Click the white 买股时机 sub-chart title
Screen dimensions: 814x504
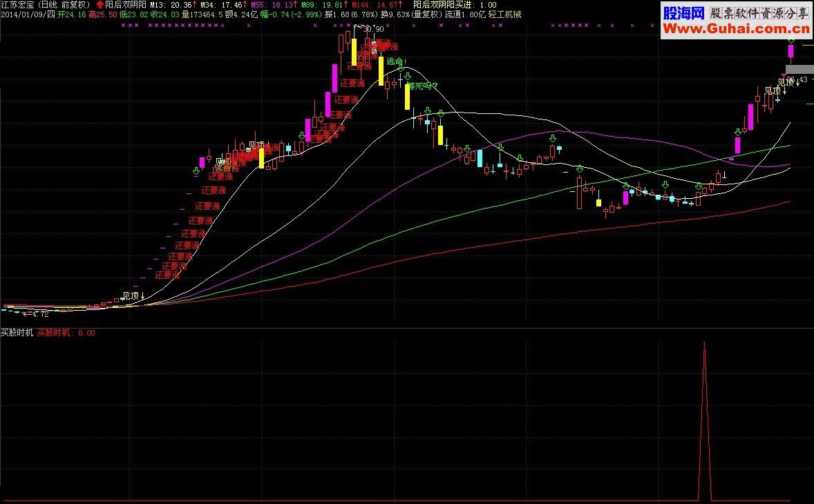(x=17, y=333)
